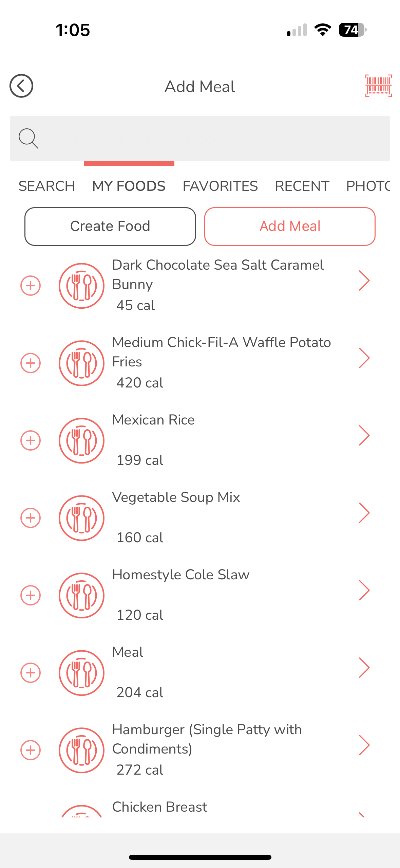Open Vegetable Soup Mix details arrow
Viewport: 400px width, 868px height.
point(364,513)
